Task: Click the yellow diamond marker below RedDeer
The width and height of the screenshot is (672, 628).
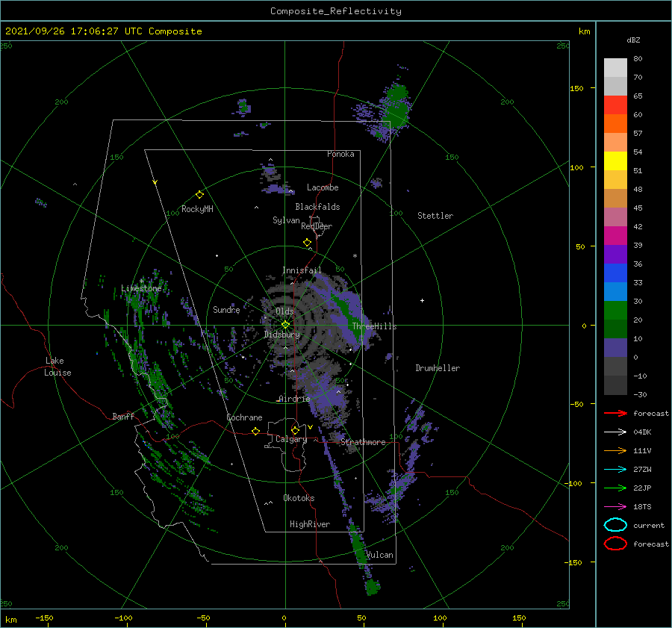Action: tap(308, 243)
